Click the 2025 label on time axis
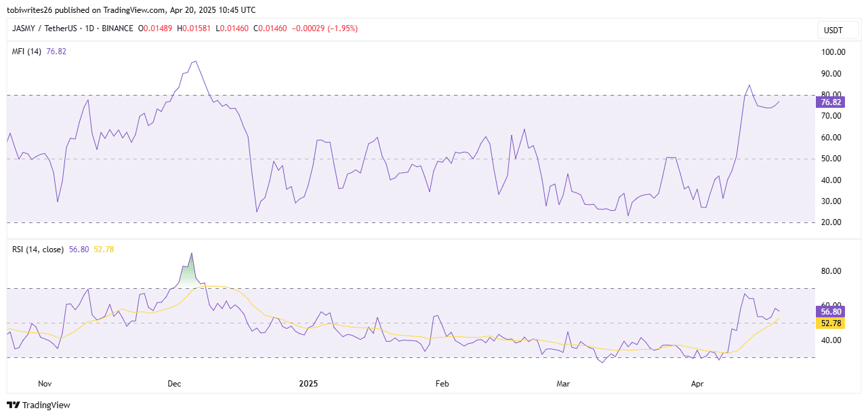868x417 pixels. [308, 384]
